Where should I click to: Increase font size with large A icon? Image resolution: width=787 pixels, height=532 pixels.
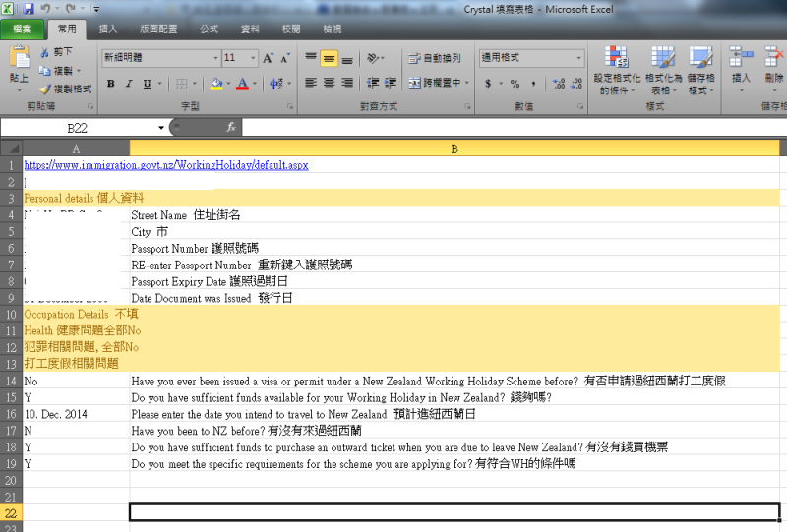click(268, 58)
